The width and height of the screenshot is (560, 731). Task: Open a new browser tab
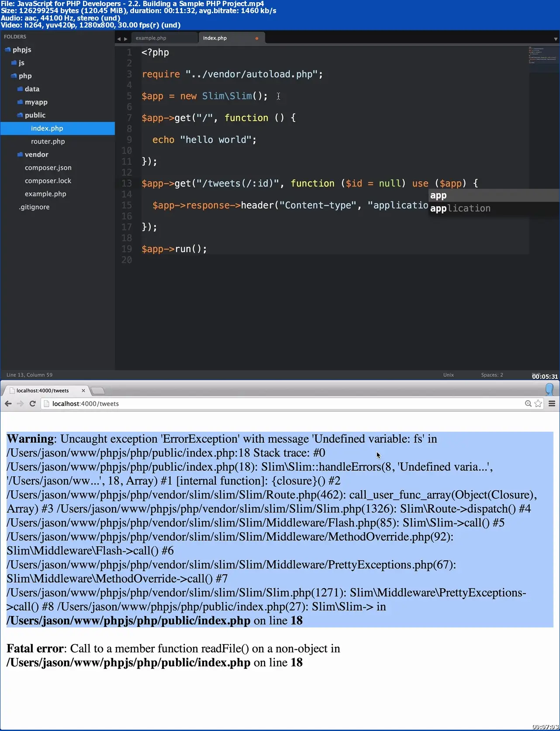pos(98,391)
